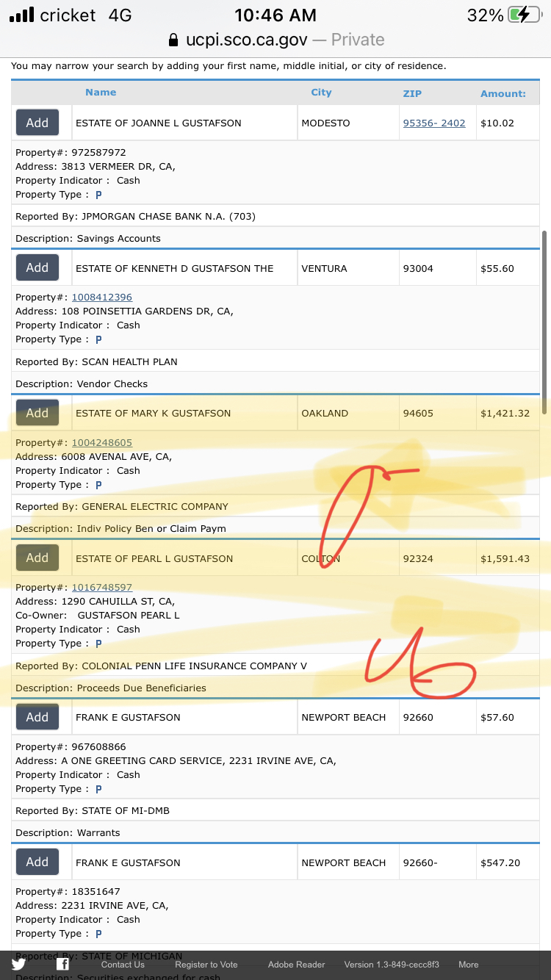Tap the lock icon beside the URL
The image size is (551, 980).
tap(173, 40)
